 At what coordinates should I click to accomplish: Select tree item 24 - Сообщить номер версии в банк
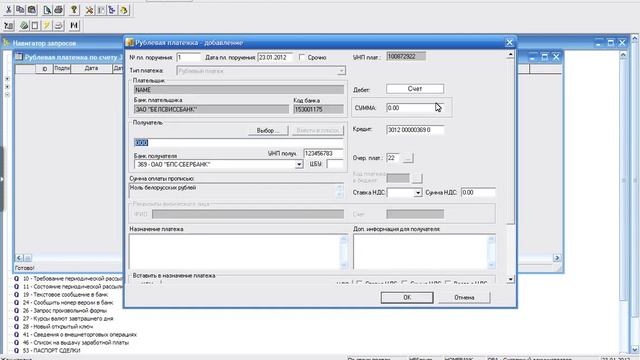(68, 302)
